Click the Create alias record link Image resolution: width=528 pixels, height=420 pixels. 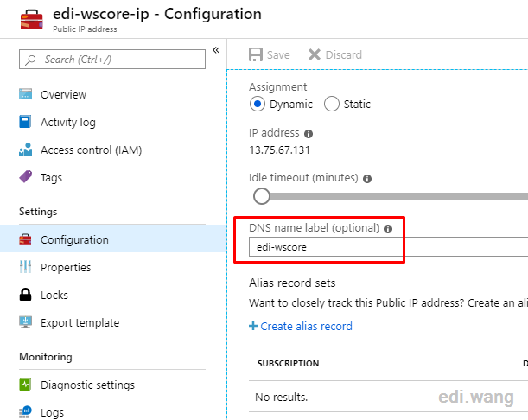[301, 326]
